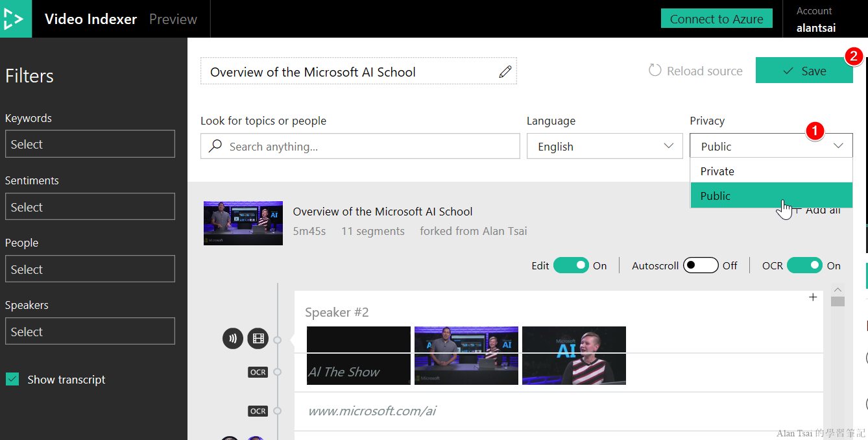868x440 pixels.
Task: Open the Language dropdown showing English
Action: pos(605,146)
